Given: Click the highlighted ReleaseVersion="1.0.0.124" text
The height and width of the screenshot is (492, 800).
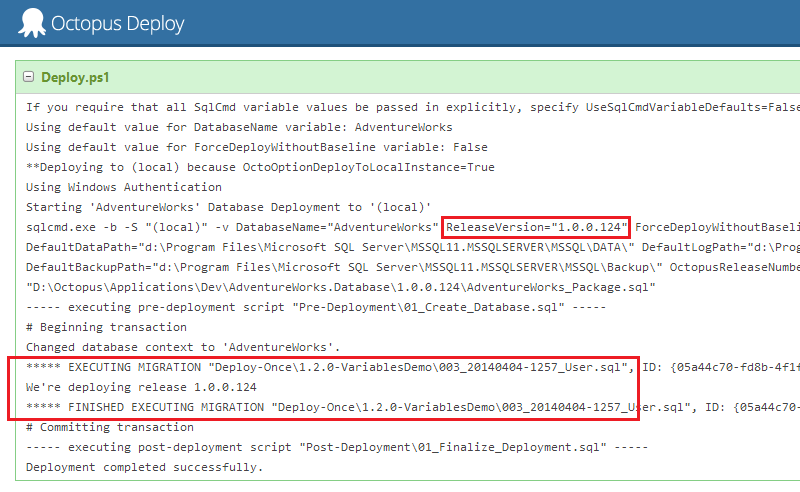Looking at the screenshot, I should [x=537, y=227].
